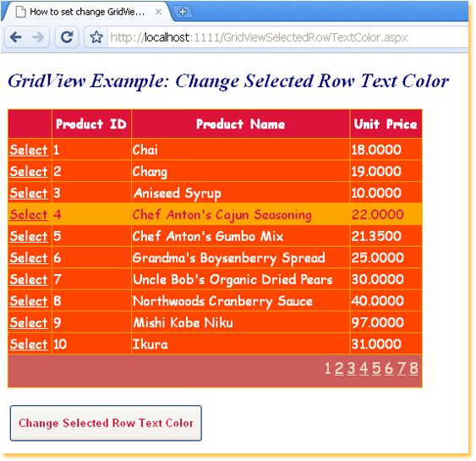
Task: Click the 40.0000 unit price
Action: pos(378,300)
